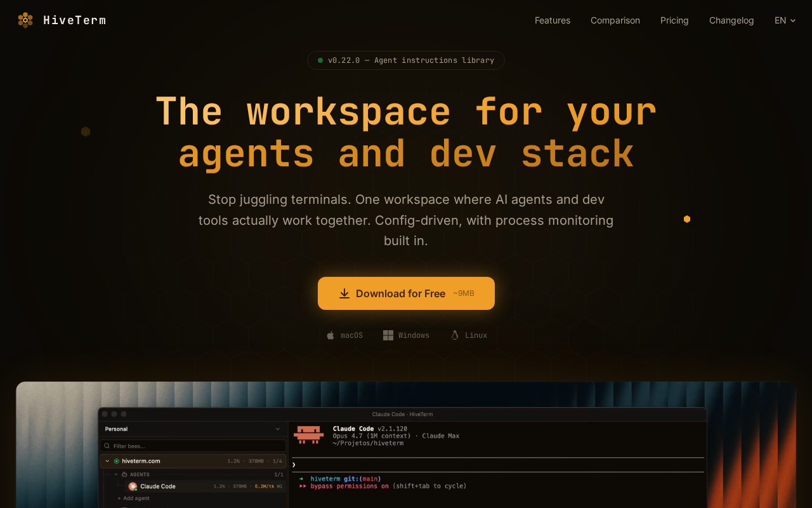Image resolution: width=812 pixels, height=508 pixels.
Task: Click the "1/1" agents count
Action: click(x=278, y=474)
